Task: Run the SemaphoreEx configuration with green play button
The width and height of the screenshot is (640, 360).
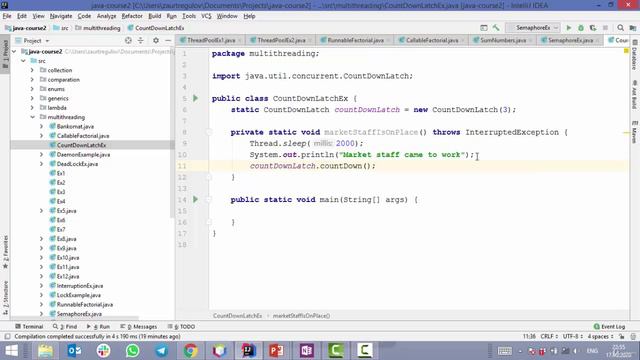Action: tap(569, 28)
